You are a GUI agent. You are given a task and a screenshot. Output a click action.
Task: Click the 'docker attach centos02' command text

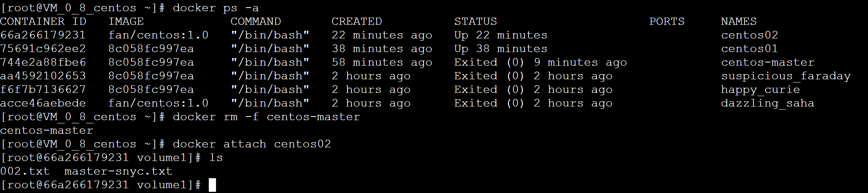252,144
